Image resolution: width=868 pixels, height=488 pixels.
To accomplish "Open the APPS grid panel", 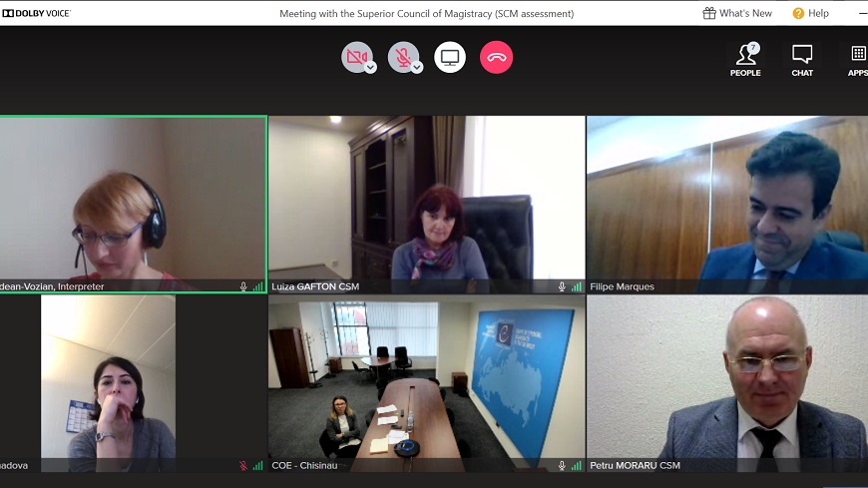I will pyautogui.click(x=857, y=60).
